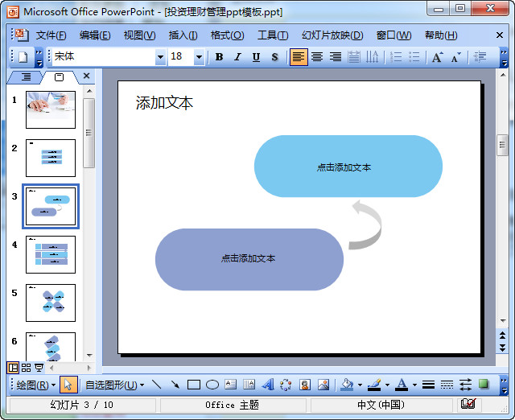
Task: Insert a diagram or organization chart
Action: (286, 385)
